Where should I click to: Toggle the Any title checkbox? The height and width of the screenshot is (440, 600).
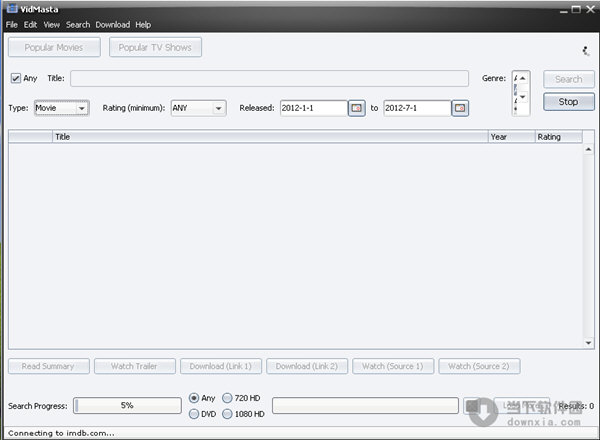pos(16,78)
